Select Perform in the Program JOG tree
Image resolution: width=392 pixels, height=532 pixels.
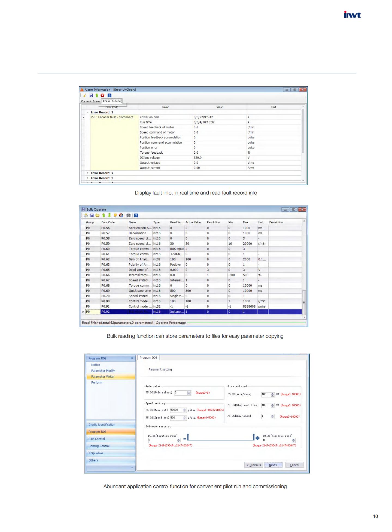tap(96, 382)
